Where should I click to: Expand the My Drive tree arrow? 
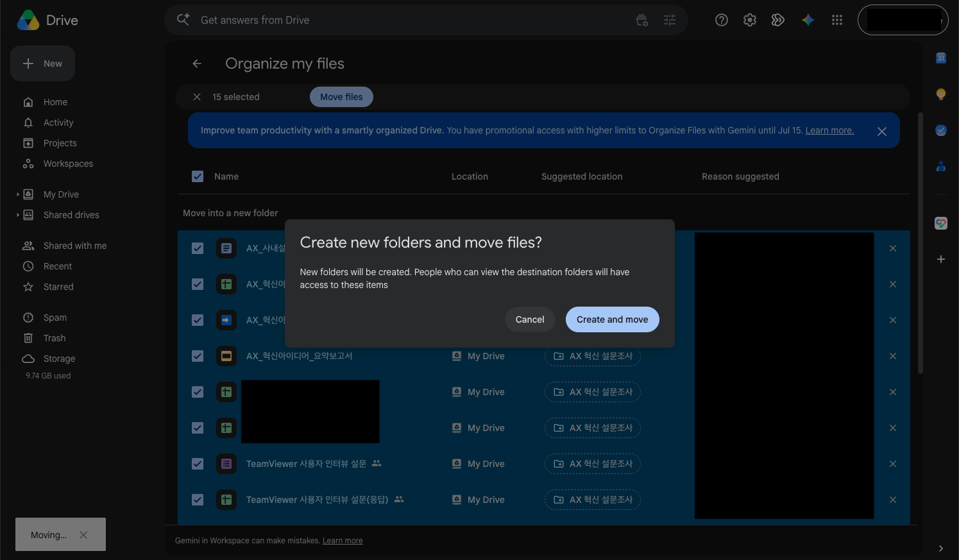pos(17,194)
